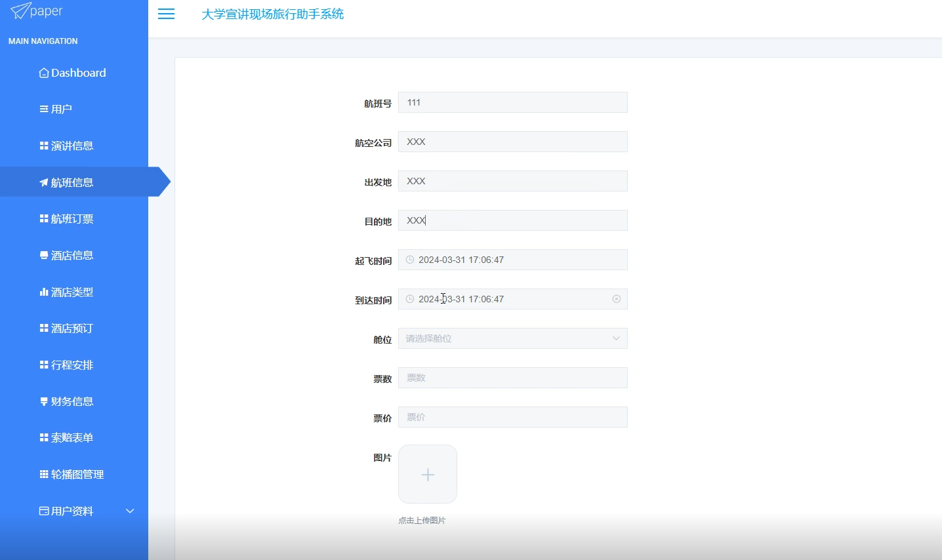The width and height of the screenshot is (942, 560).
Task: Go to 用户 menu item
Action: tap(74, 109)
